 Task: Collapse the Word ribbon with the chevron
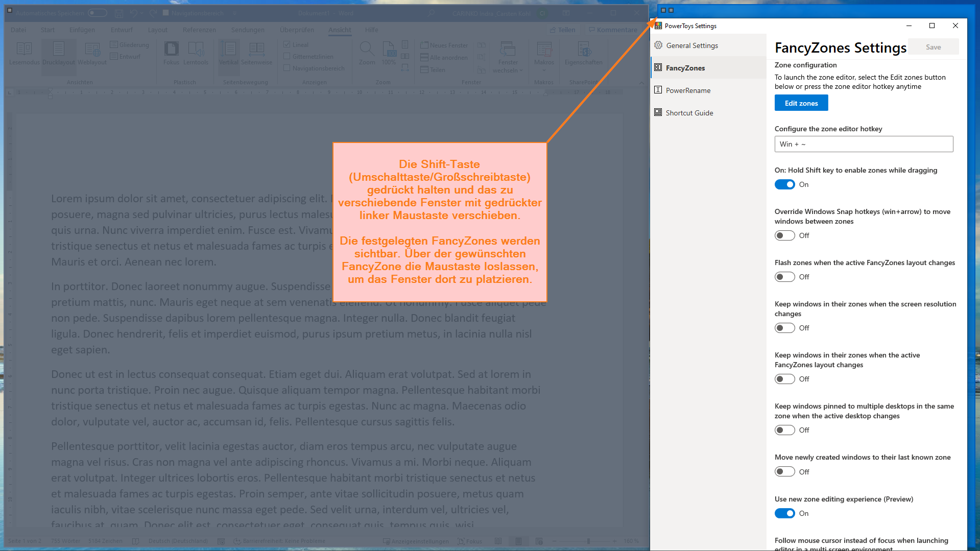point(641,83)
